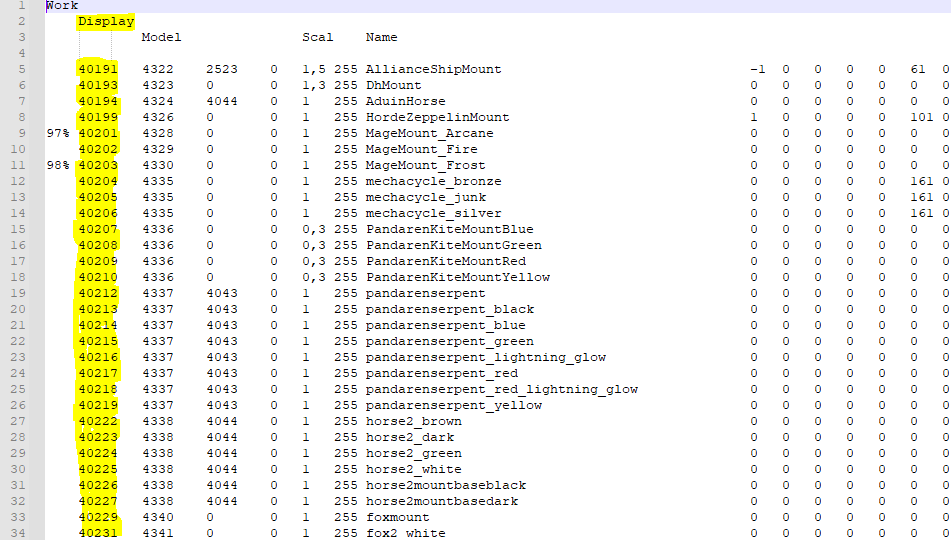Click on pandarenserpent_red_lightning_glow text
The width and height of the screenshot is (951, 540).
point(501,389)
